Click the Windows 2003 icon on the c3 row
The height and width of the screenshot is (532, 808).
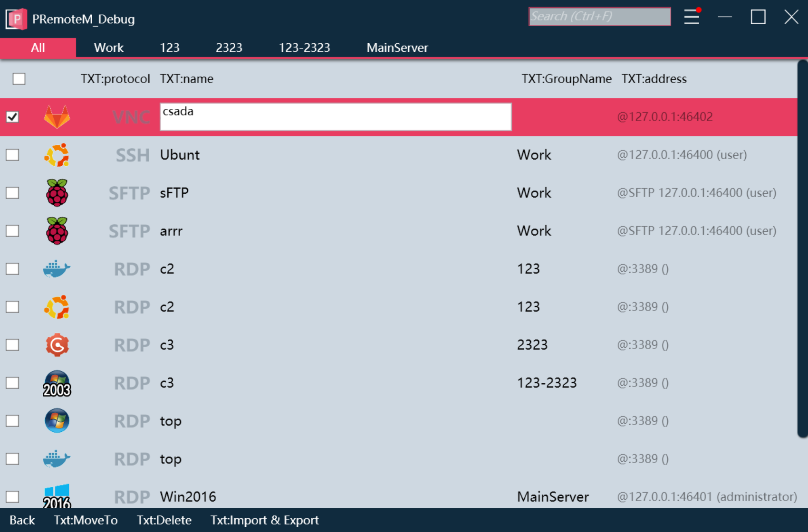57,382
